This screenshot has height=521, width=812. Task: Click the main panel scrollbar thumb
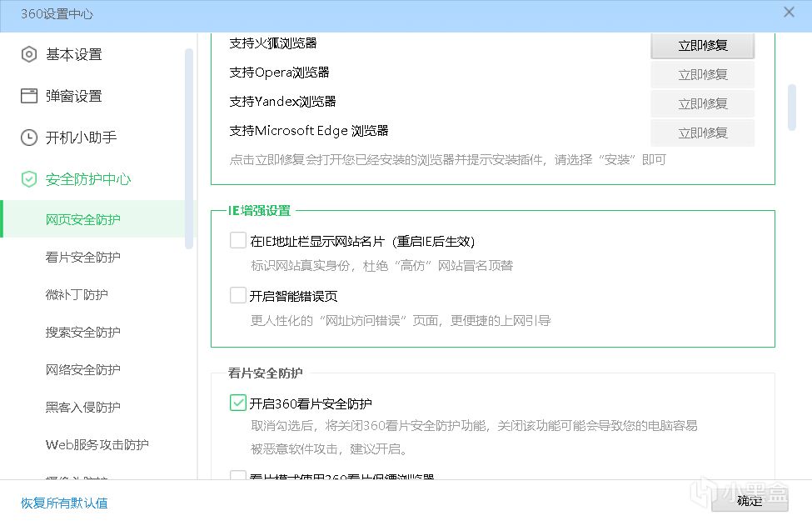(791, 108)
